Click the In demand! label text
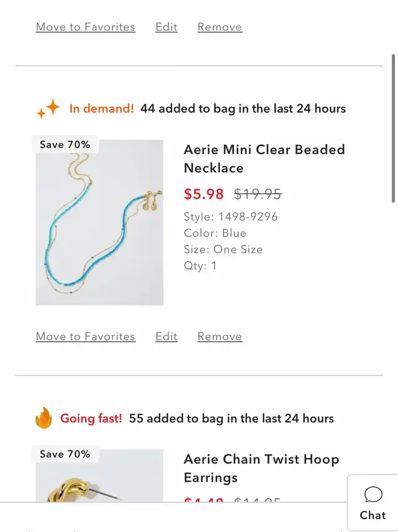 101,109
